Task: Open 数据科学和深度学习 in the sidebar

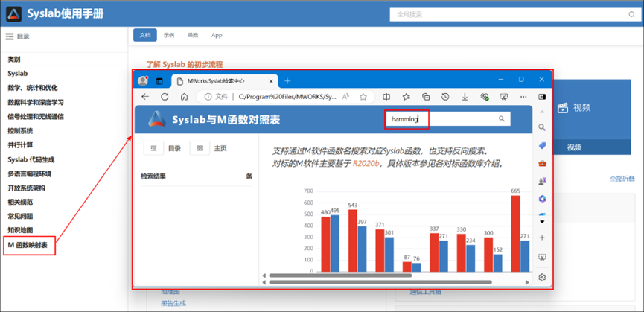Action: click(x=35, y=102)
